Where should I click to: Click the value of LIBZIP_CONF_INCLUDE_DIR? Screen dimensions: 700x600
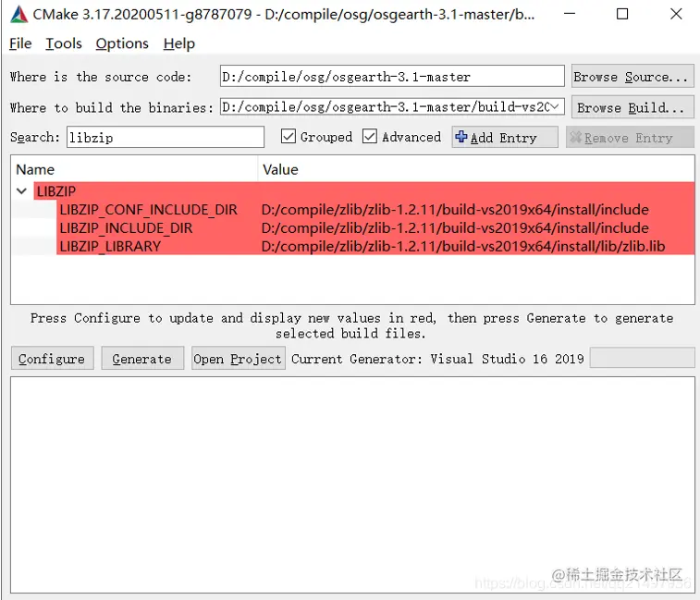pyautogui.click(x=455, y=209)
